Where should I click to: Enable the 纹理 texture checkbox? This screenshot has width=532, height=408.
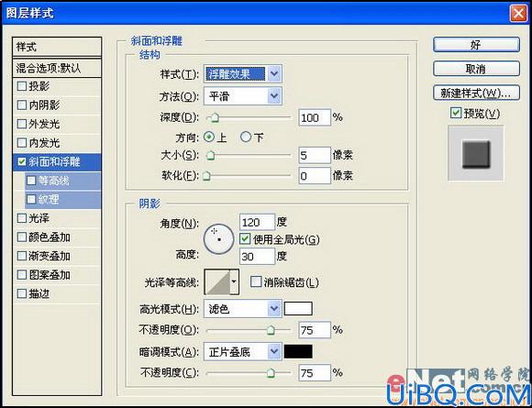pos(31,200)
